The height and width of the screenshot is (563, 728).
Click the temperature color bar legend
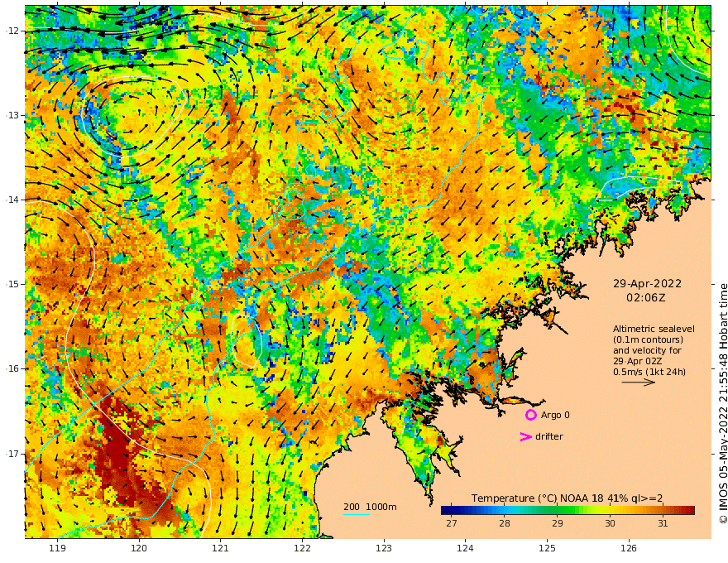568,511
